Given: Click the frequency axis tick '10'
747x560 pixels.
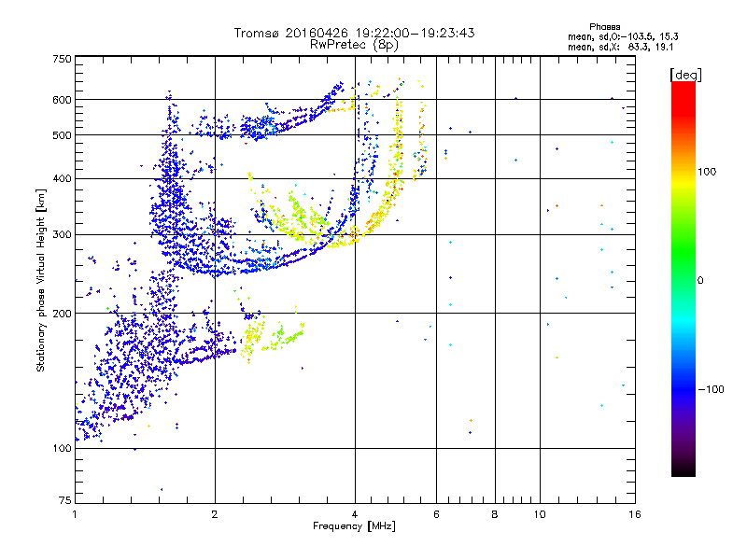Looking at the screenshot, I should (x=540, y=514).
